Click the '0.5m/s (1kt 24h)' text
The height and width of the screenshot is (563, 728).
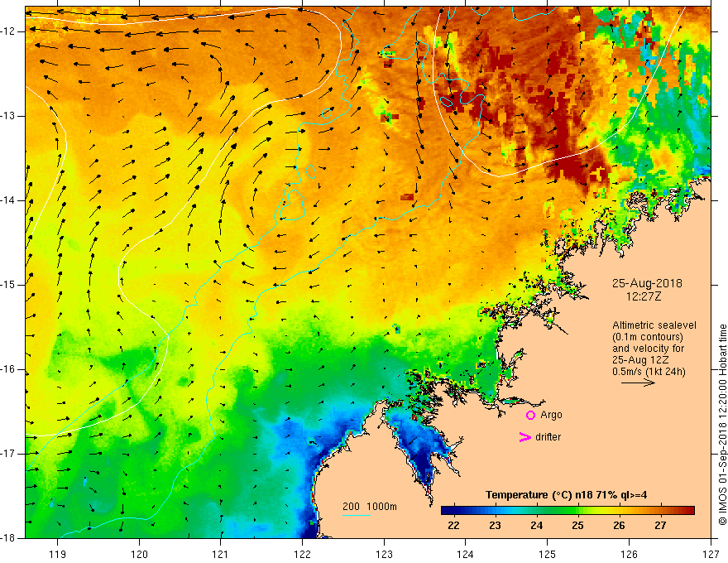649,372
